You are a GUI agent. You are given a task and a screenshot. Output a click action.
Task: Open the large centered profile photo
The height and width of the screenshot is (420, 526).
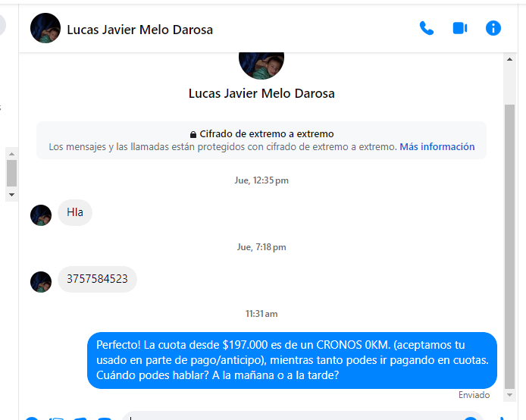click(x=261, y=66)
